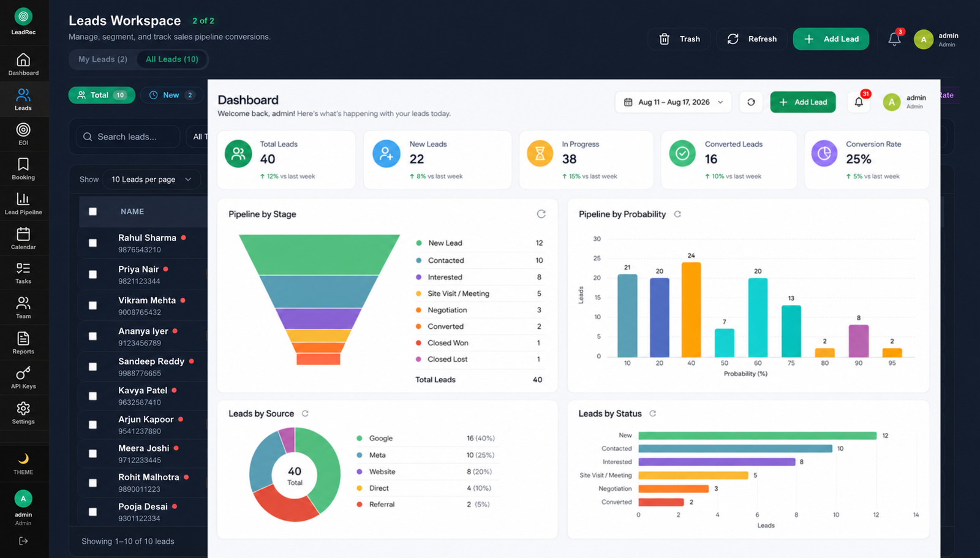
Task: Go to API Keys in sidebar
Action: point(23,377)
